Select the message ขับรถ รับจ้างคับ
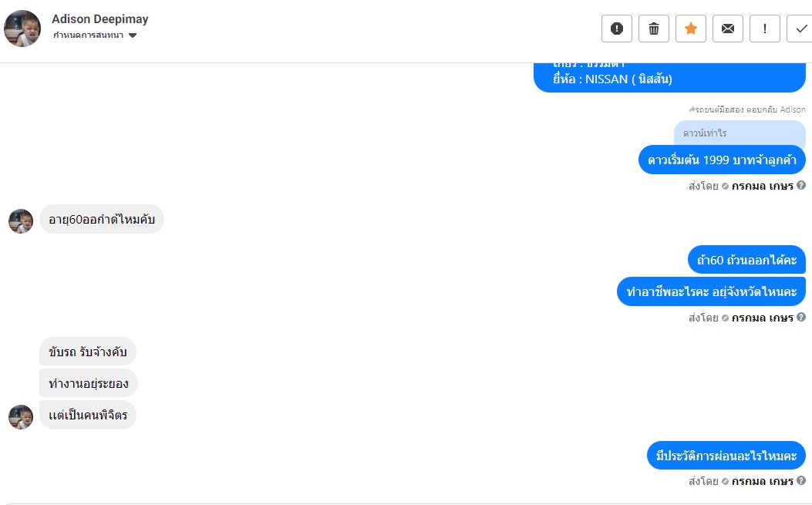812x505 pixels. pyautogui.click(x=88, y=352)
